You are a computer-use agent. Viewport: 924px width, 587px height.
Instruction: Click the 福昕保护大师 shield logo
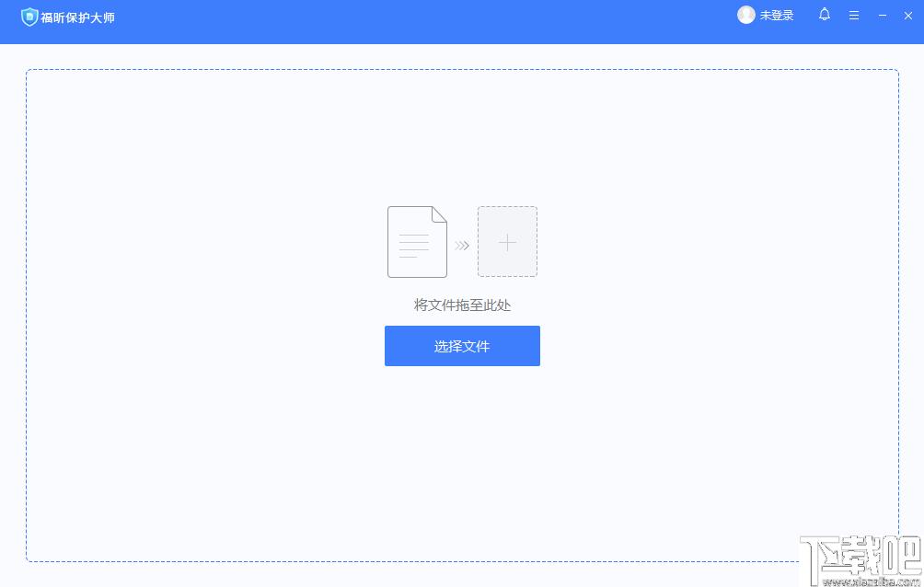pyautogui.click(x=29, y=17)
